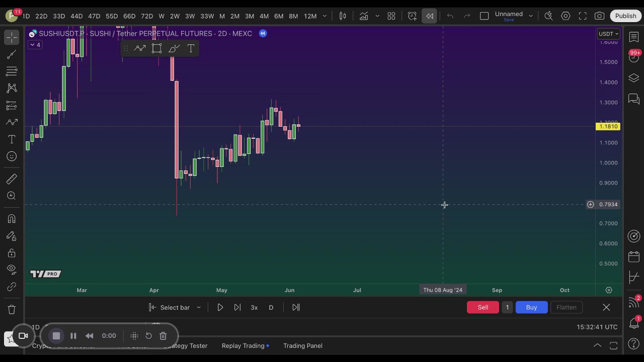
Task: Click the zoom in tool
Action: 12,196
